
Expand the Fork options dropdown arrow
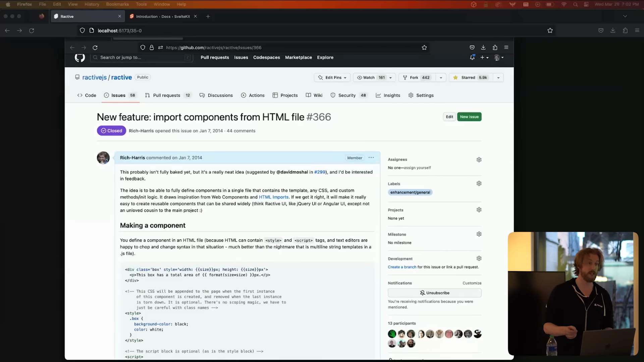pyautogui.click(x=441, y=77)
